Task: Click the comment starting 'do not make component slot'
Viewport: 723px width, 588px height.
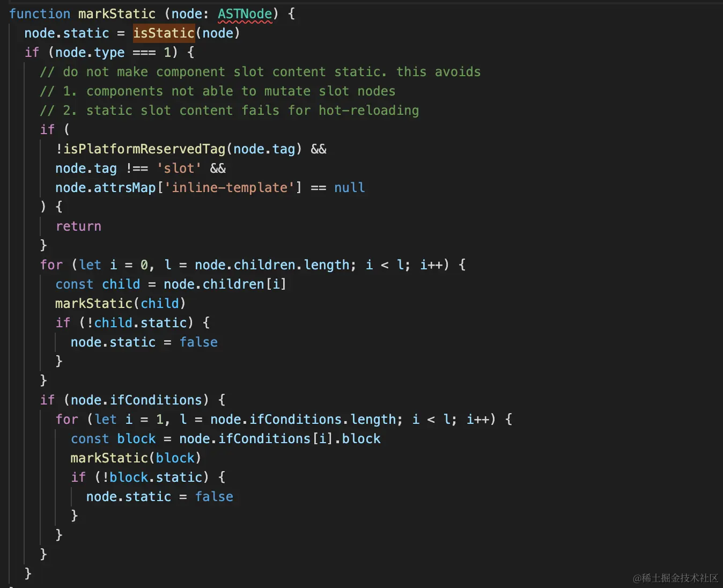Action: point(260,71)
